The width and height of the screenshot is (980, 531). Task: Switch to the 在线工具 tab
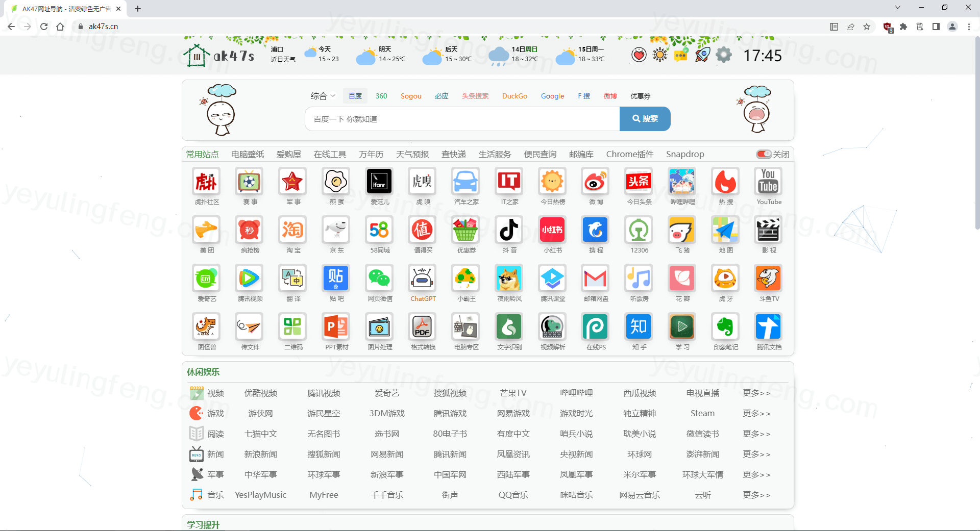[x=330, y=154]
